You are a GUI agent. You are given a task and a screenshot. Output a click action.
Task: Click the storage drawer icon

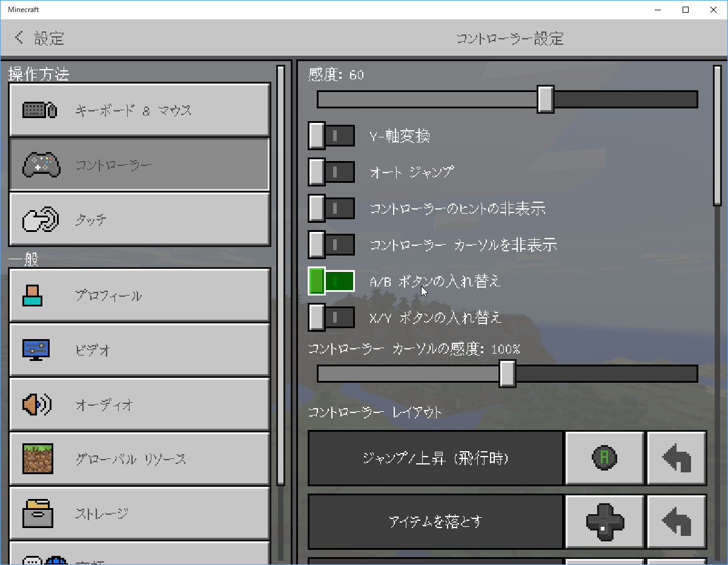[x=38, y=513]
